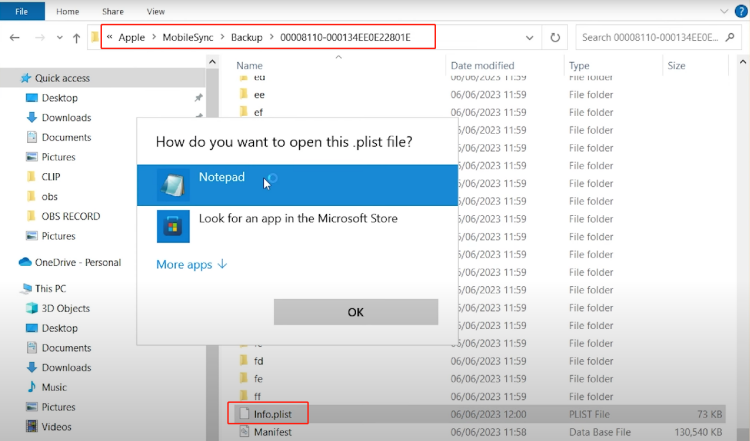Expand the chevron after the Backup breadcrumb
This screenshot has height=441, width=750.
(272, 37)
